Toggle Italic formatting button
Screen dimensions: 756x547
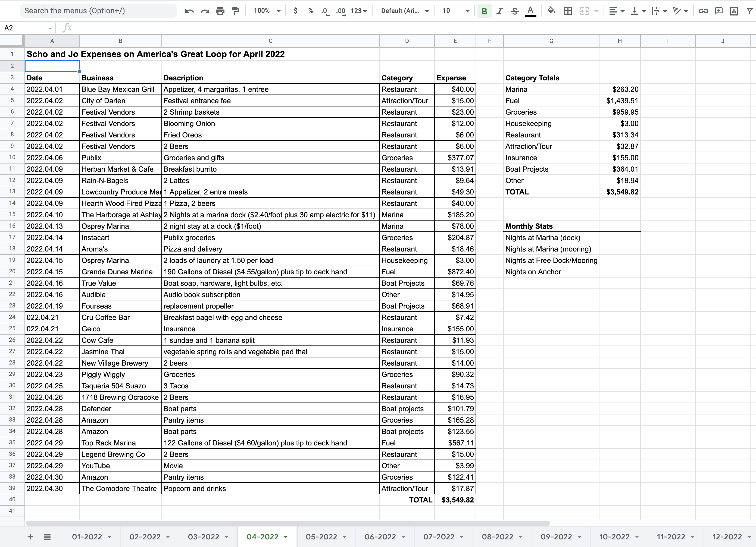(499, 11)
